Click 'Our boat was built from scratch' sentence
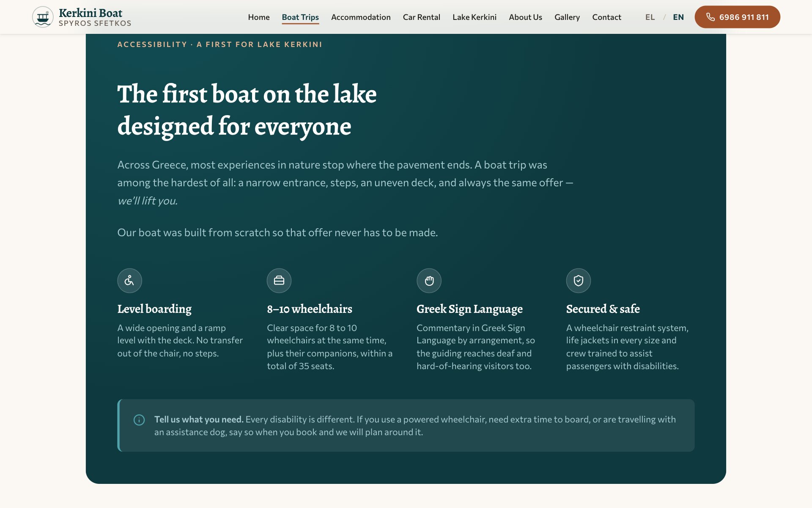 277,232
